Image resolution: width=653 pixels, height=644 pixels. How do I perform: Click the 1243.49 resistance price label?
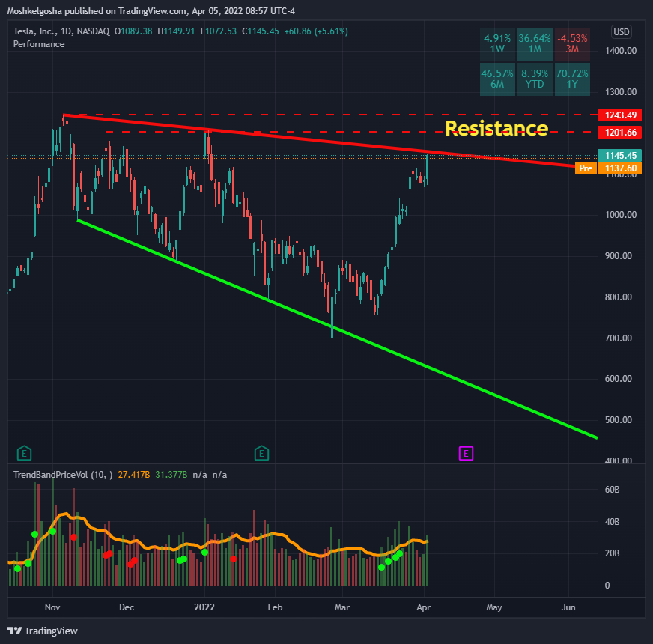click(620, 115)
